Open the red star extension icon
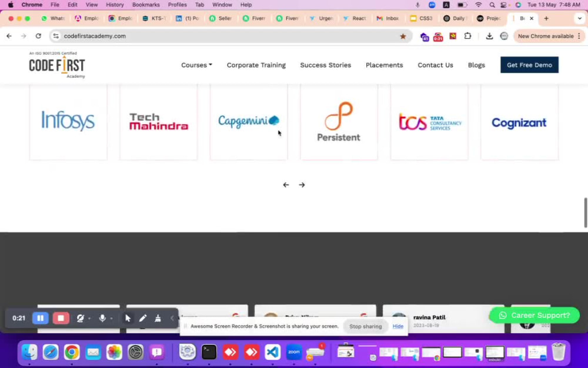 pos(453,36)
